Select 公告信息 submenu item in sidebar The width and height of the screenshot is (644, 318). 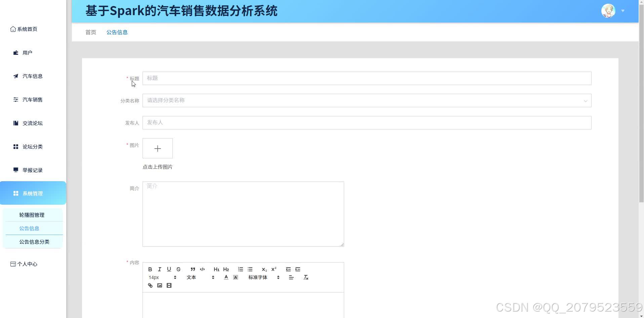point(33,228)
